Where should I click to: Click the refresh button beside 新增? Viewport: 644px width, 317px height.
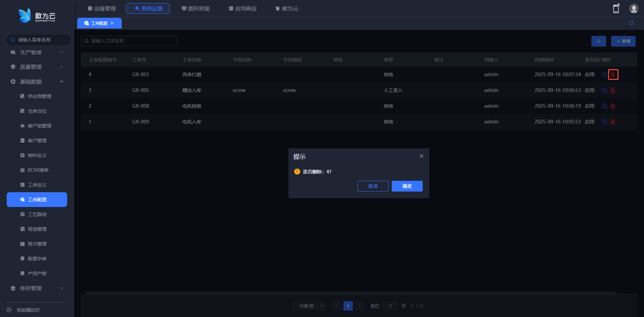click(598, 41)
